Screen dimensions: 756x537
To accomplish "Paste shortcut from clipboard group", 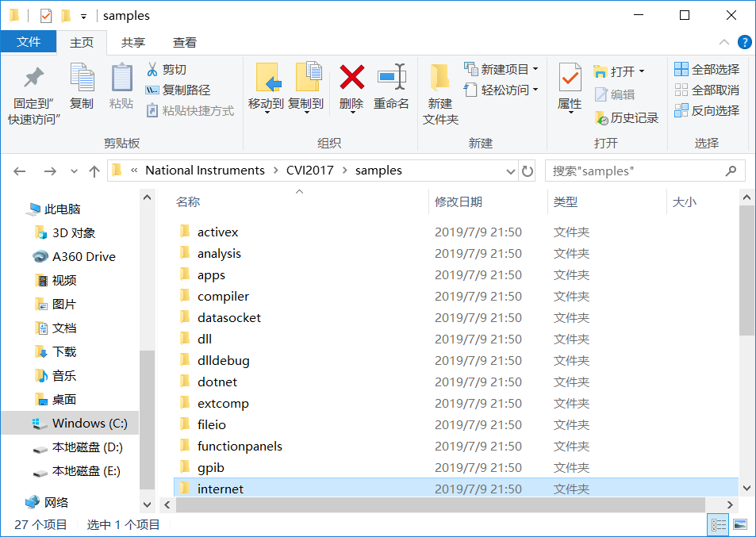I will [x=190, y=111].
